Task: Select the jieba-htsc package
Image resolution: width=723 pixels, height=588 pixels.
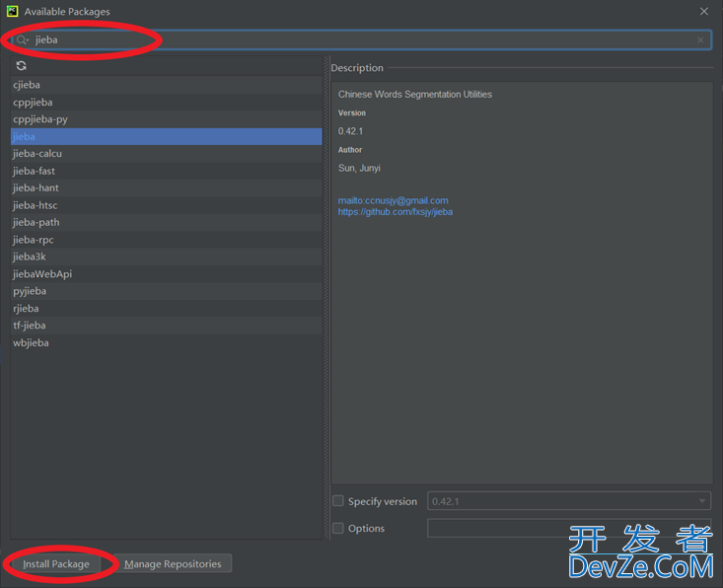Action: pos(166,205)
